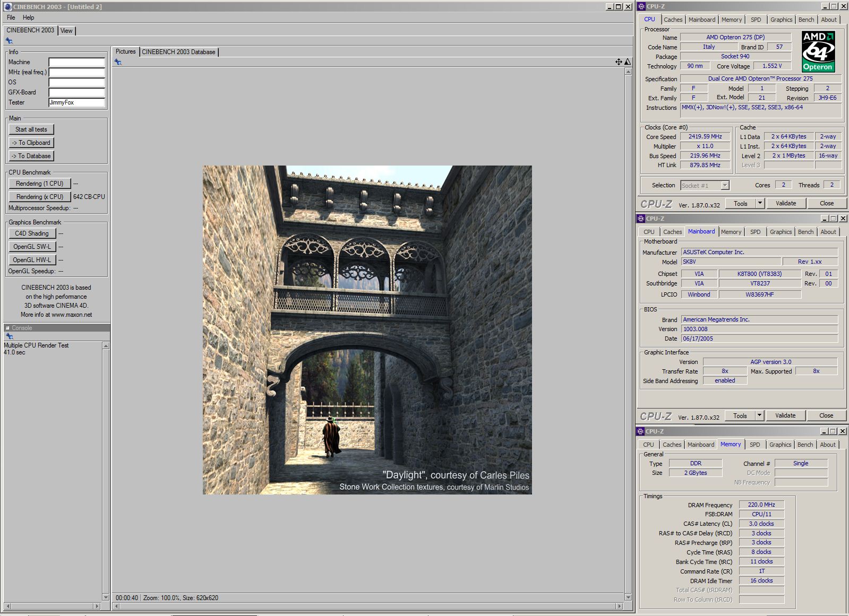This screenshot has height=616, width=849.
Task: Open Tools dropdown arrow in Mainboard window
Action: pyautogui.click(x=759, y=415)
